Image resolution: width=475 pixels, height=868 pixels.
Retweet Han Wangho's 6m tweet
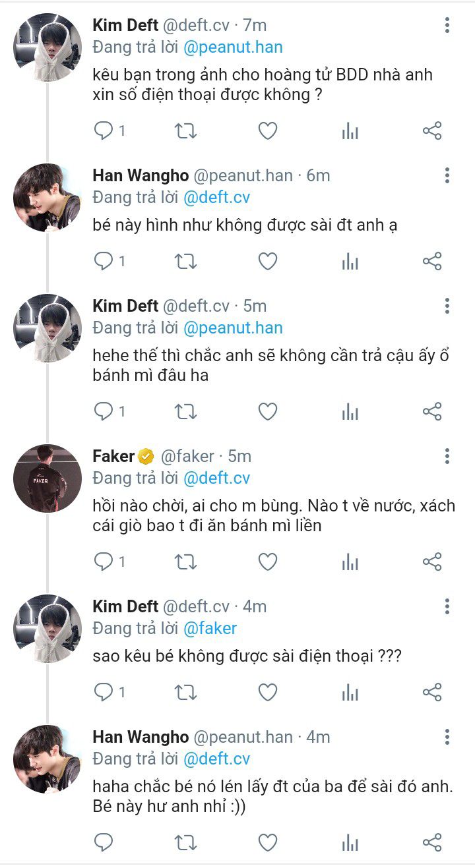pyautogui.click(x=185, y=262)
